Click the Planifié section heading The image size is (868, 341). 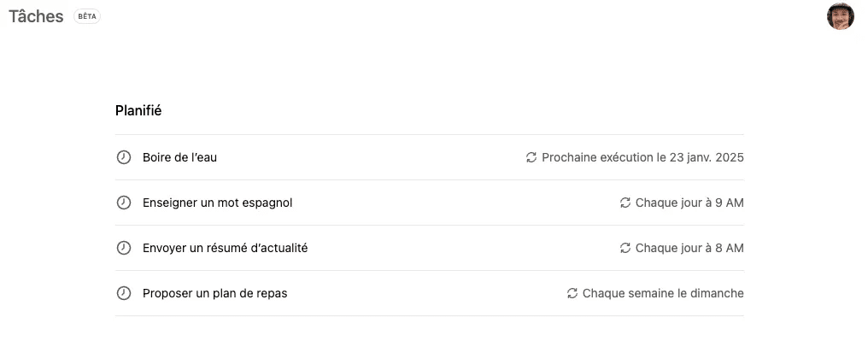(138, 111)
